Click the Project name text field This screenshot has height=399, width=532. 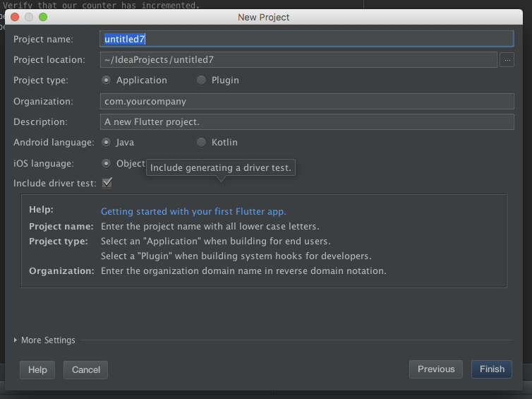[308, 40]
